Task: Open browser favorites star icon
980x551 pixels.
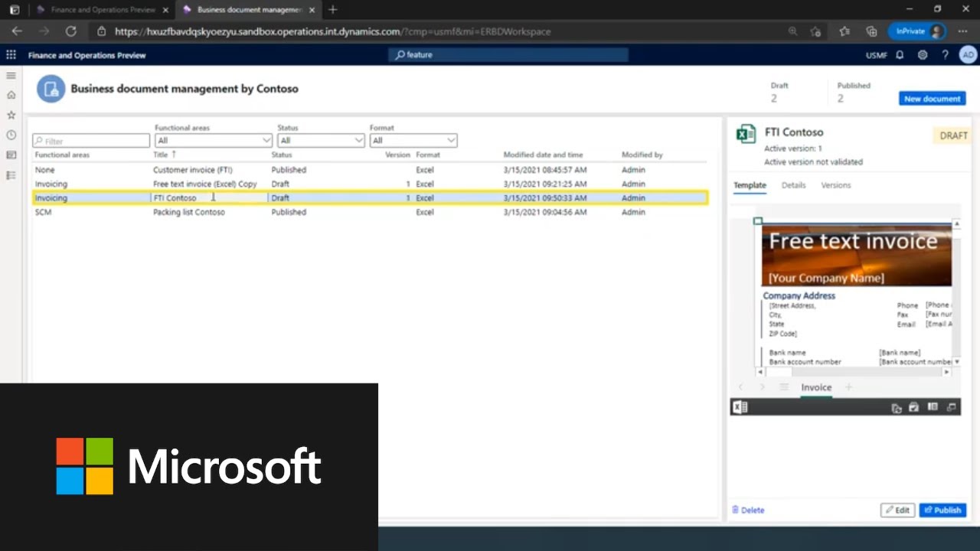Action: click(844, 31)
